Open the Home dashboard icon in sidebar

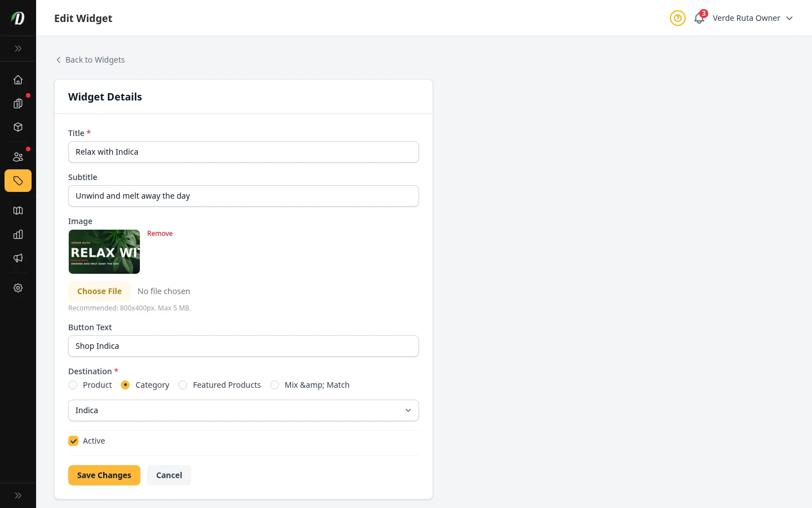click(18, 80)
